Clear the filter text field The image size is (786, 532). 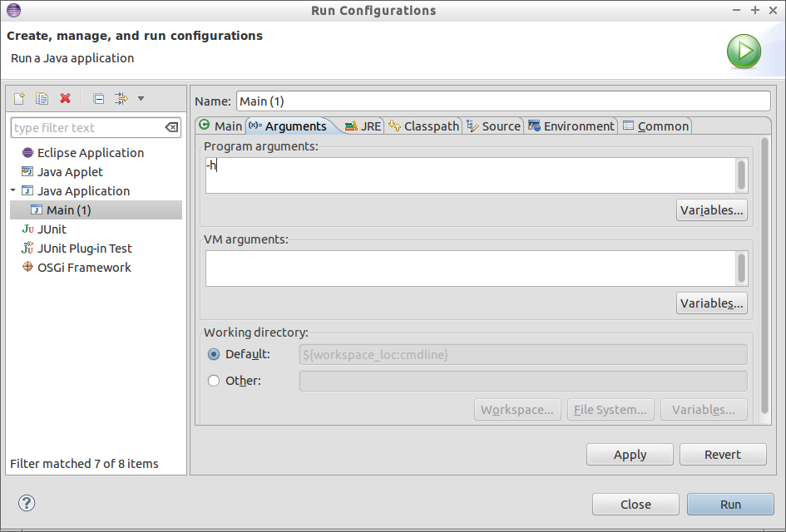(171, 128)
